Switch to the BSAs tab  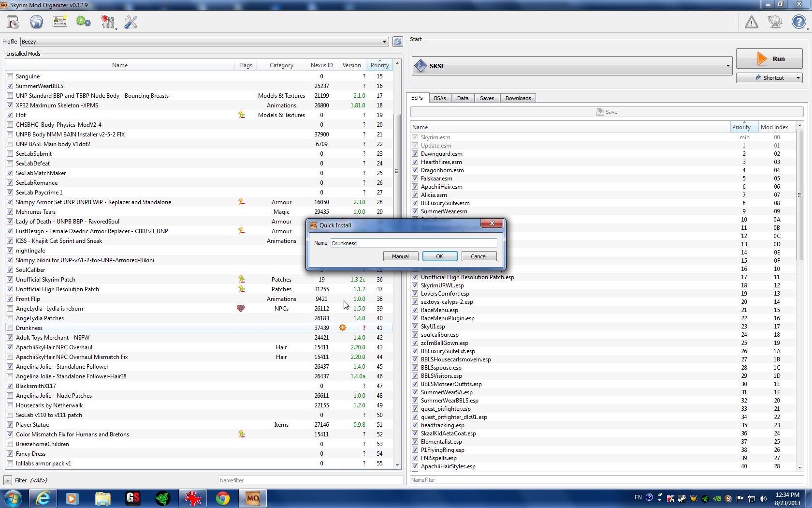point(439,98)
